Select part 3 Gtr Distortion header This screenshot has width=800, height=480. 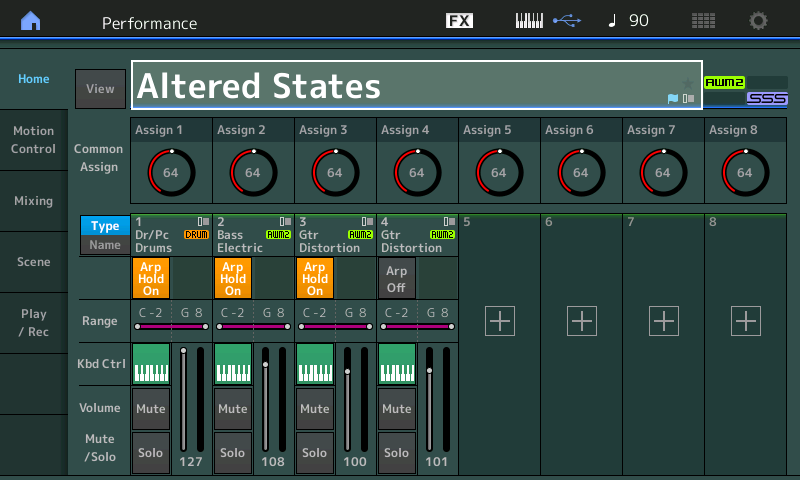pyautogui.click(x=335, y=235)
